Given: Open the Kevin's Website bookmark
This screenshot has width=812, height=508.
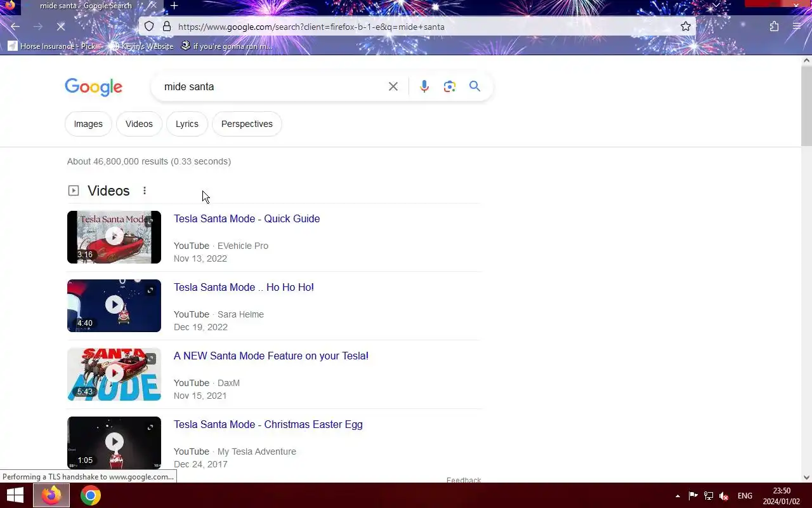Looking at the screenshot, I should pyautogui.click(x=141, y=46).
